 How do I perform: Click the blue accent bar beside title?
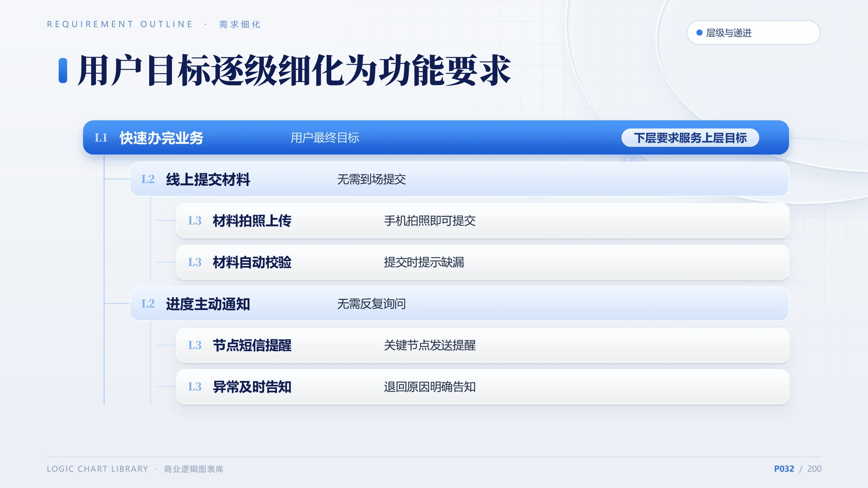click(63, 71)
